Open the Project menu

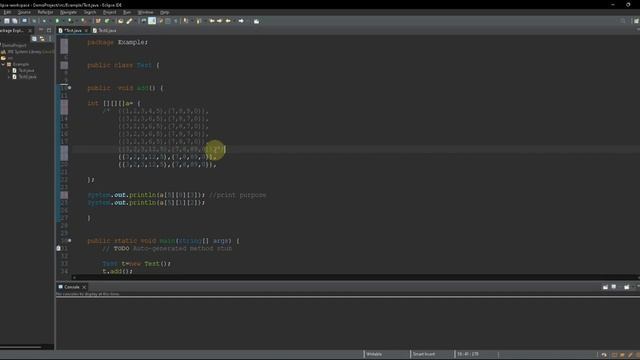109,12
